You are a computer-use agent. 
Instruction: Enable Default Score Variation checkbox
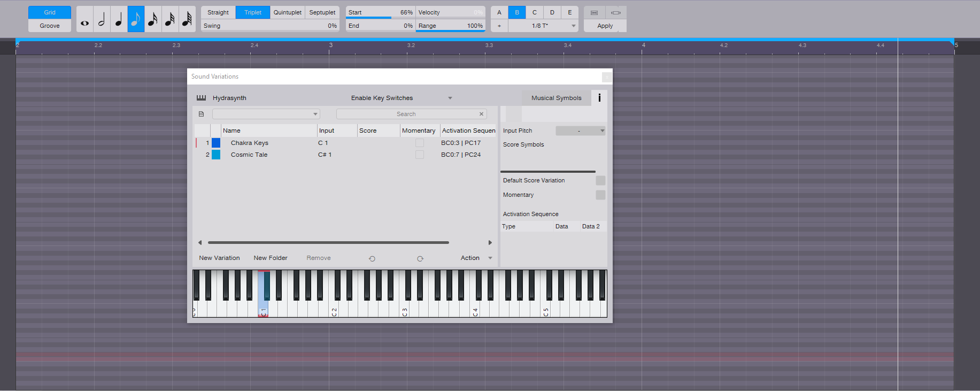point(600,180)
